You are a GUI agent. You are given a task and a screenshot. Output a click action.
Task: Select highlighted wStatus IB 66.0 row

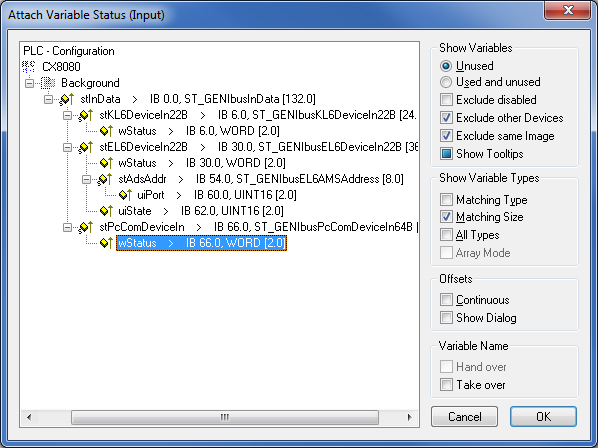pyautogui.click(x=201, y=243)
